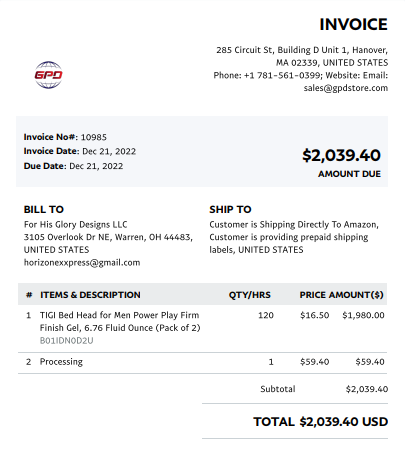405x449 pixels.
Task: Click the SHIP TO heading
Action: tap(230, 209)
